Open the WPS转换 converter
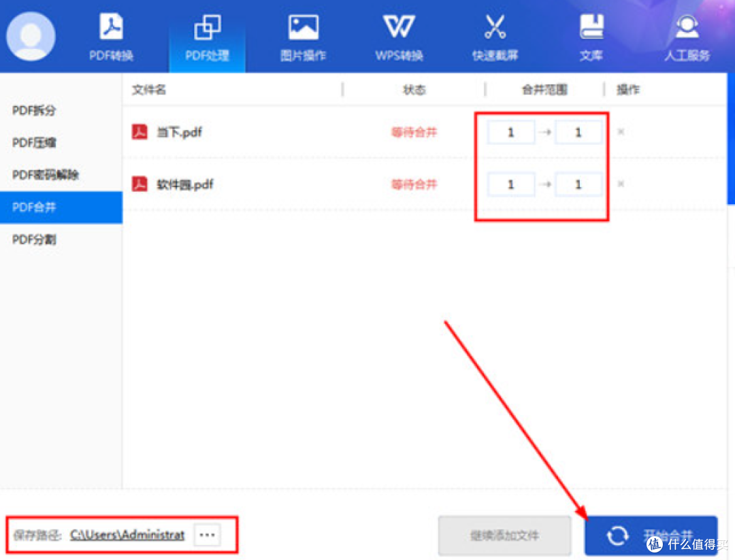 coord(399,37)
